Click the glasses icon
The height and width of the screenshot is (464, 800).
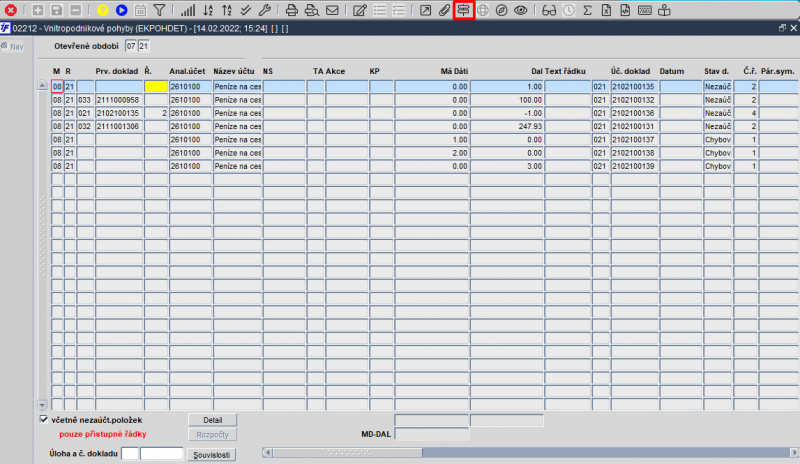(x=549, y=10)
